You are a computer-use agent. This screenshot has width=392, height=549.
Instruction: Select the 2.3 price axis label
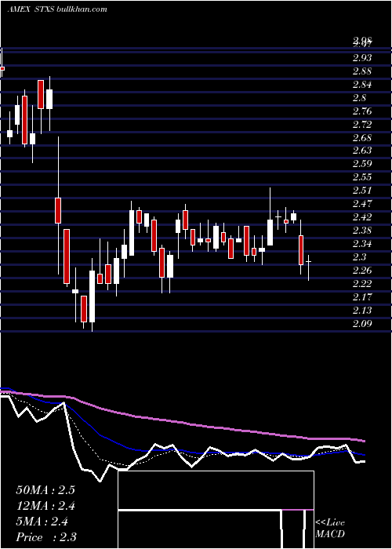click(x=359, y=257)
